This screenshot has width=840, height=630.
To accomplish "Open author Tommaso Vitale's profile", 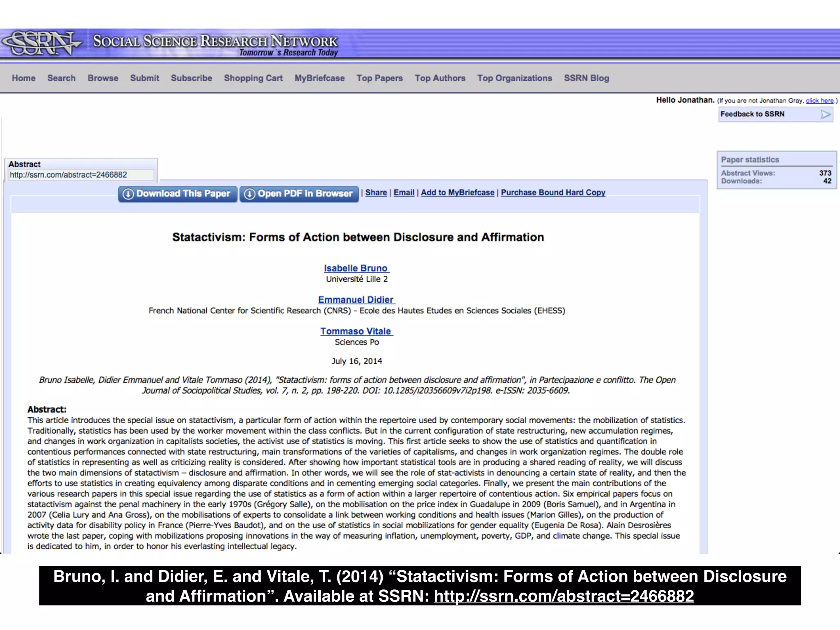I will click(x=356, y=331).
